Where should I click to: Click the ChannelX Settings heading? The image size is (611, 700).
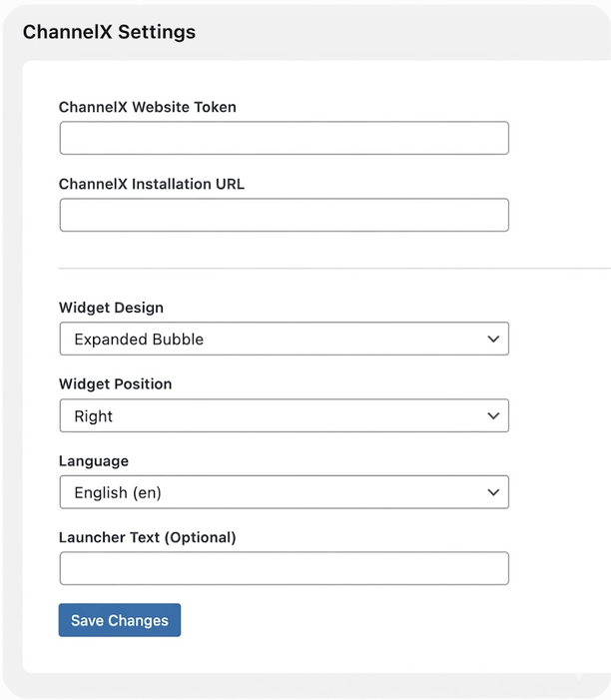coord(110,32)
